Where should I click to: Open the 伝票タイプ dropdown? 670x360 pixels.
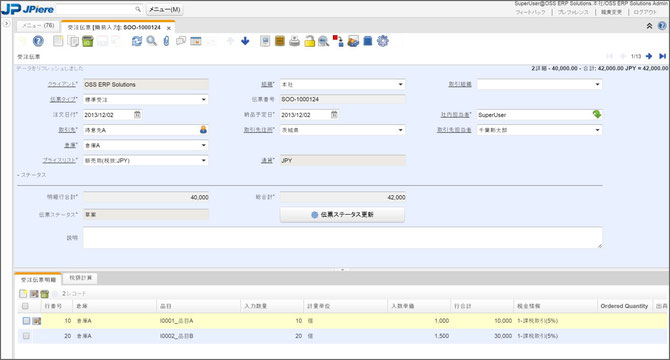[204, 100]
